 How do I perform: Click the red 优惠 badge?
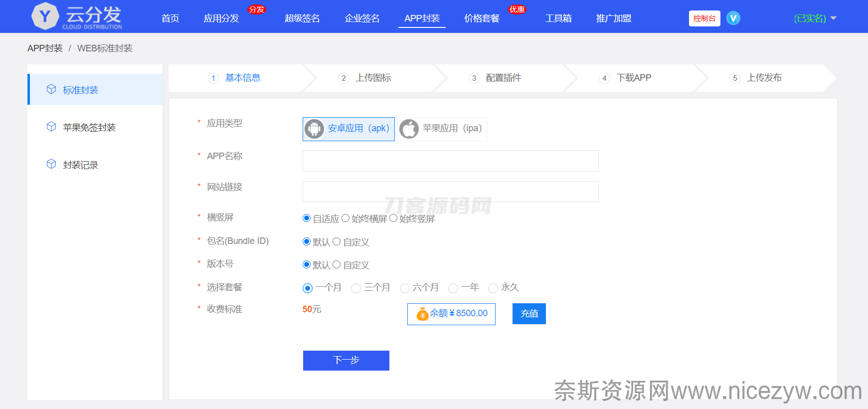[x=517, y=9]
